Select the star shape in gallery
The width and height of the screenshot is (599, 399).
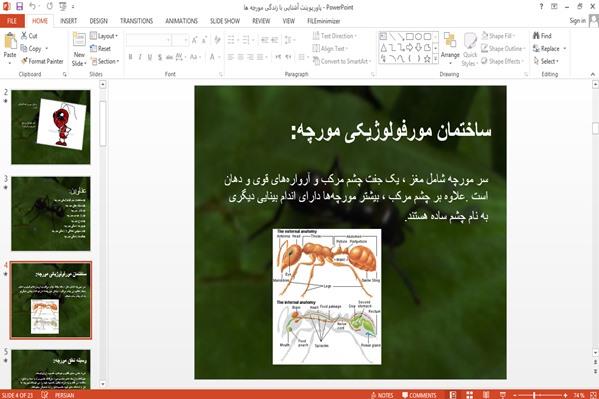coord(427,59)
